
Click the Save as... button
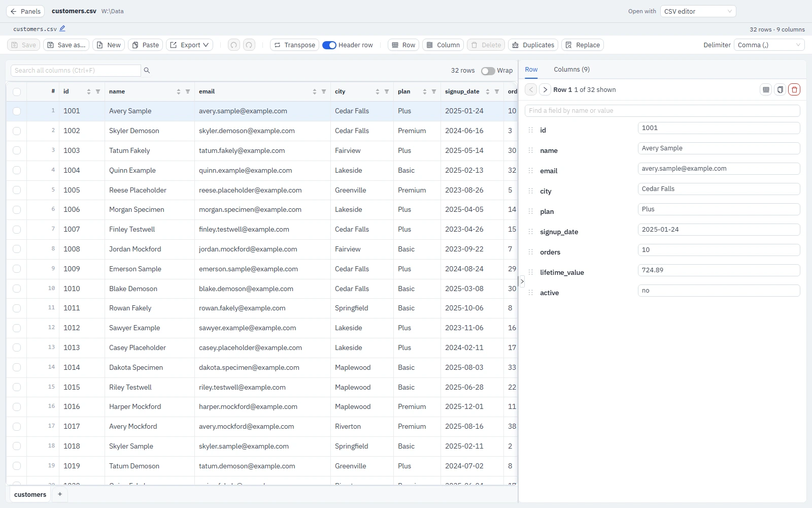point(66,45)
